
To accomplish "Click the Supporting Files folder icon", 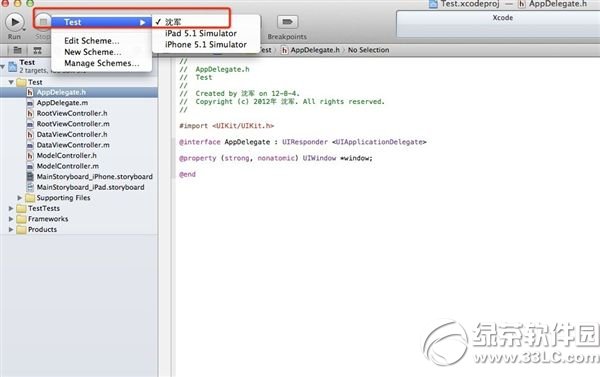I will pyautogui.click(x=29, y=198).
